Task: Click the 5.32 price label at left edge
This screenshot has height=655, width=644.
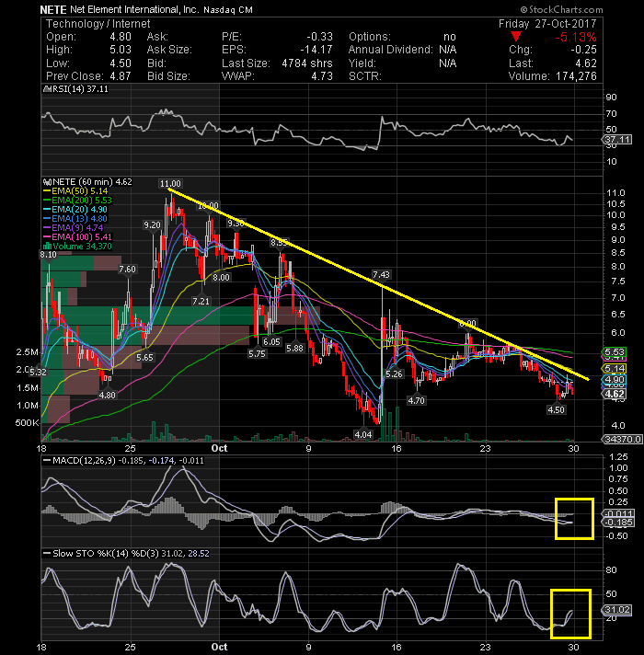Action: 38,373
